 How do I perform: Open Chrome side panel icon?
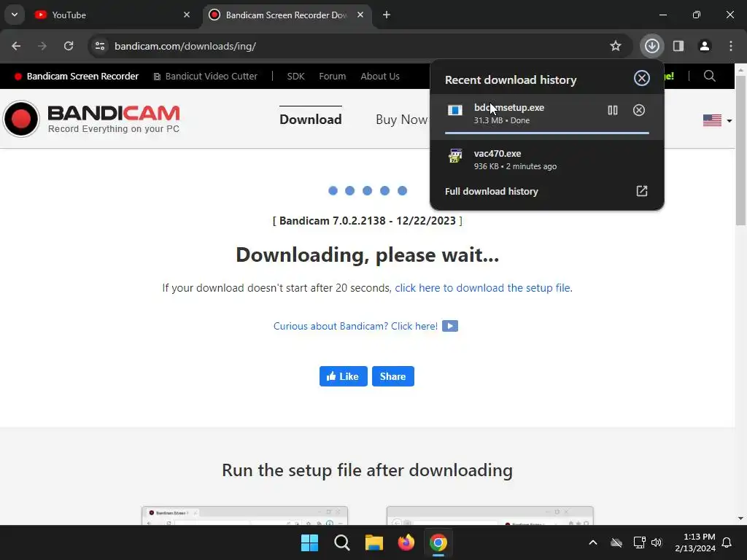point(678,46)
